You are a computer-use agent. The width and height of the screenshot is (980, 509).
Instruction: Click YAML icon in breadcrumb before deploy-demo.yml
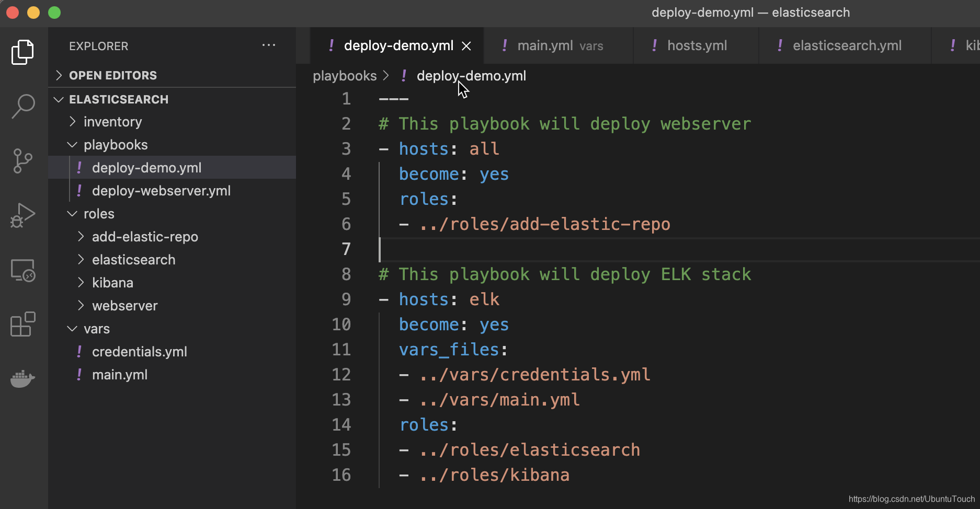point(404,76)
